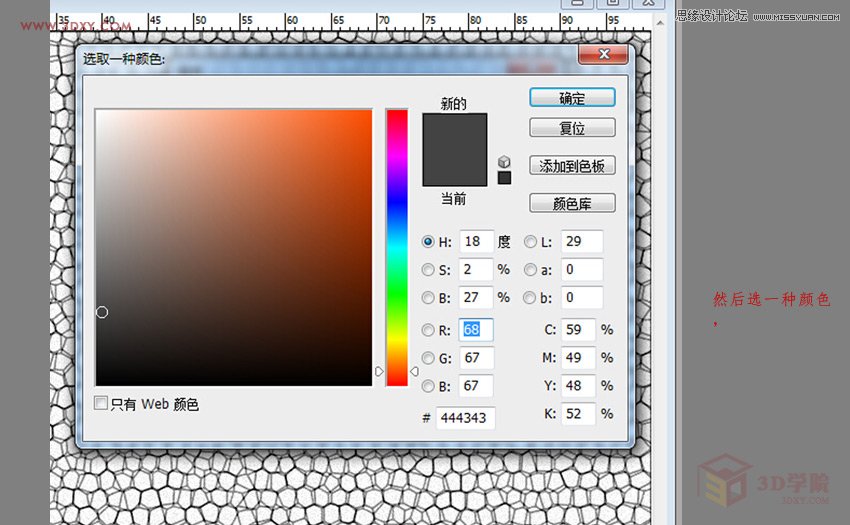Screen dimensions: 850x525
Task: Select the L lightness radio button
Action: click(x=530, y=241)
